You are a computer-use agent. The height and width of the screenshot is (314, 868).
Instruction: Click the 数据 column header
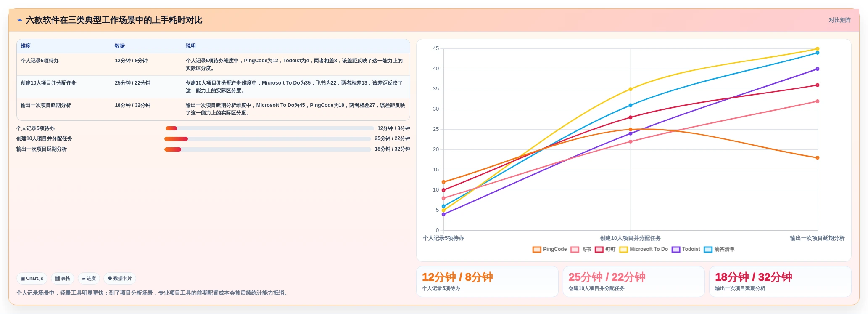click(x=120, y=46)
